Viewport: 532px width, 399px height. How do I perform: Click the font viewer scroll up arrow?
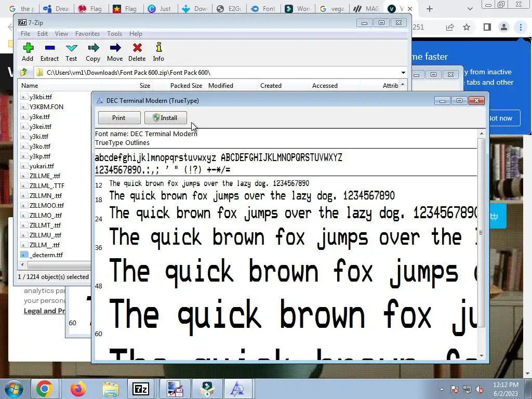point(481,134)
